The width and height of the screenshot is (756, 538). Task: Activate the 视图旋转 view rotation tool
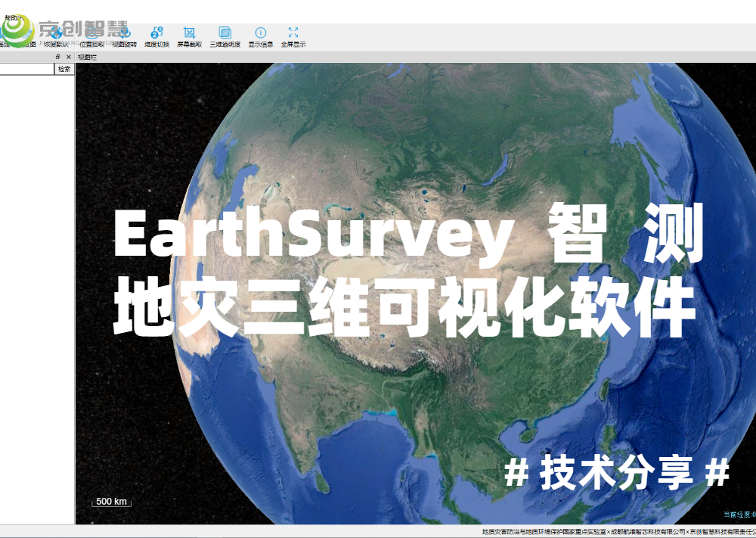[125, 38]
